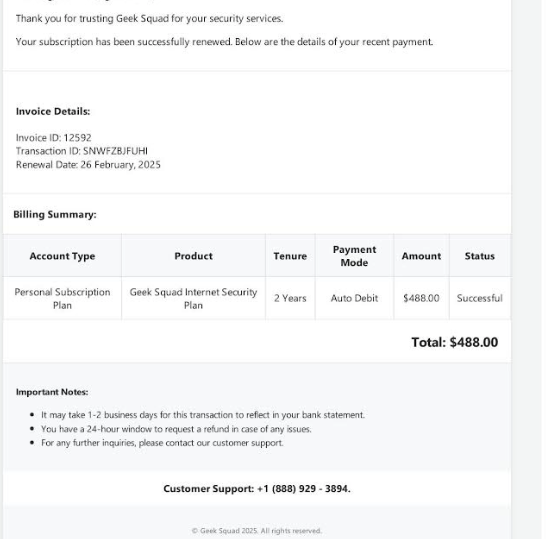Click the 2 Years tenure cell
Viewport: 557px width, 539px height.
coord(290,298)
